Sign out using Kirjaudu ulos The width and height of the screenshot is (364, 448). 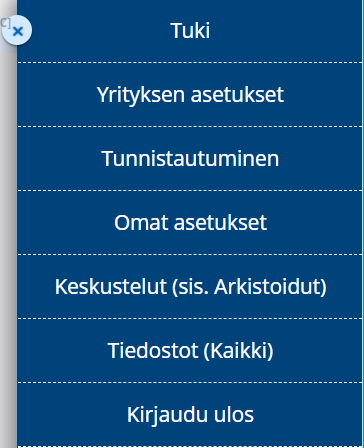point(190,415)
